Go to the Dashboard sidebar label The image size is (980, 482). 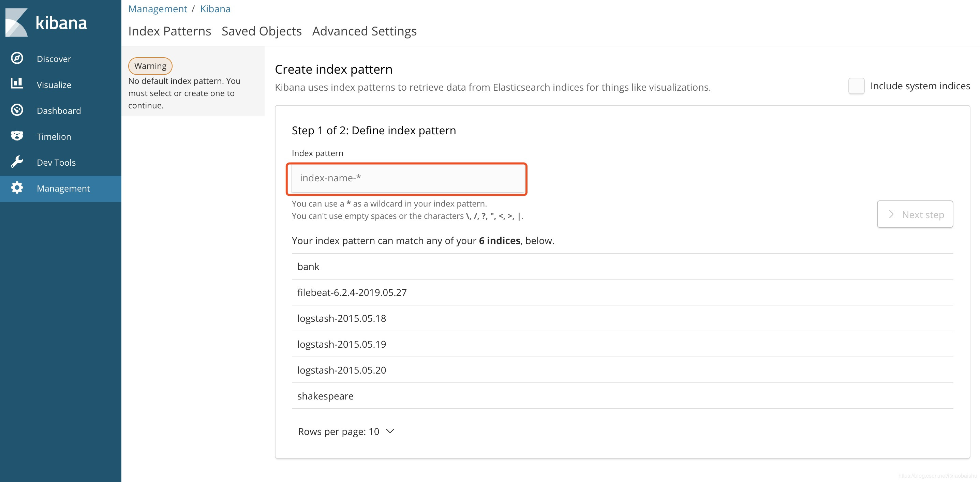[x=59, y=111]
